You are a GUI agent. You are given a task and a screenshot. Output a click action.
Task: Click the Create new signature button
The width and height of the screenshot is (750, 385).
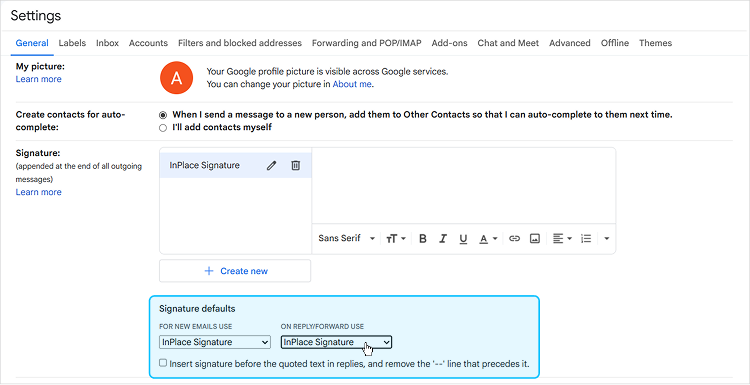[x=235, y=271]
